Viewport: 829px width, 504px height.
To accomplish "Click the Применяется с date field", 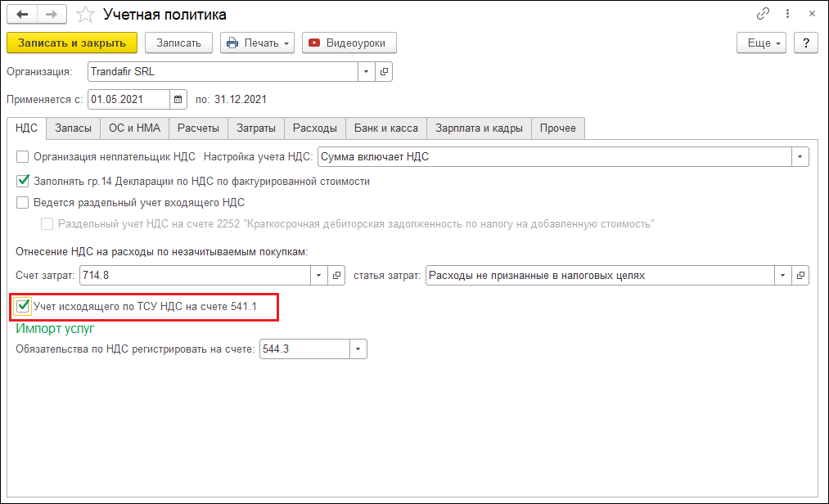I will pyautogui.click(x=128, y=100).
